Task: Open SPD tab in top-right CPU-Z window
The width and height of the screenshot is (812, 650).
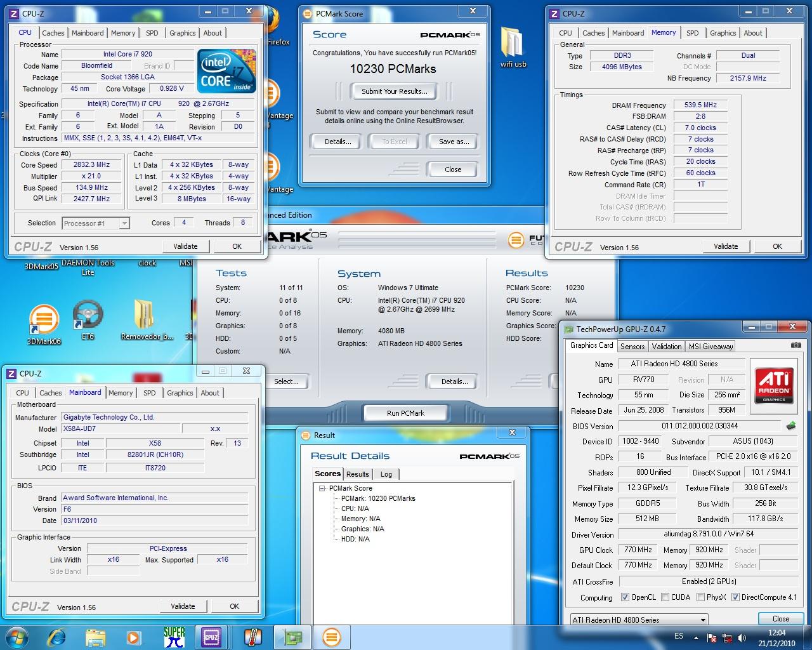Action: 692,33
